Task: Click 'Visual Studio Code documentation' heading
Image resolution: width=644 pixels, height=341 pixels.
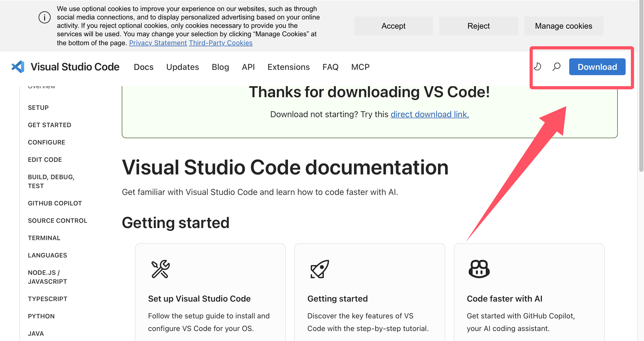Action: click(x=285, y=167)
